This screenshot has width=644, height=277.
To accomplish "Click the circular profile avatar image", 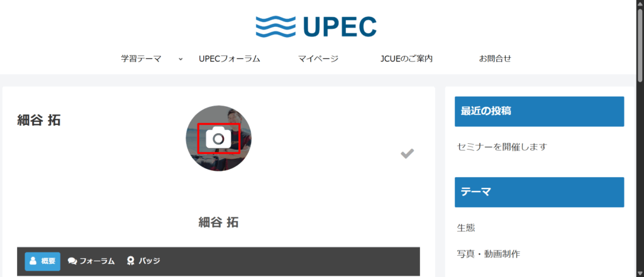I will point(218,138).
